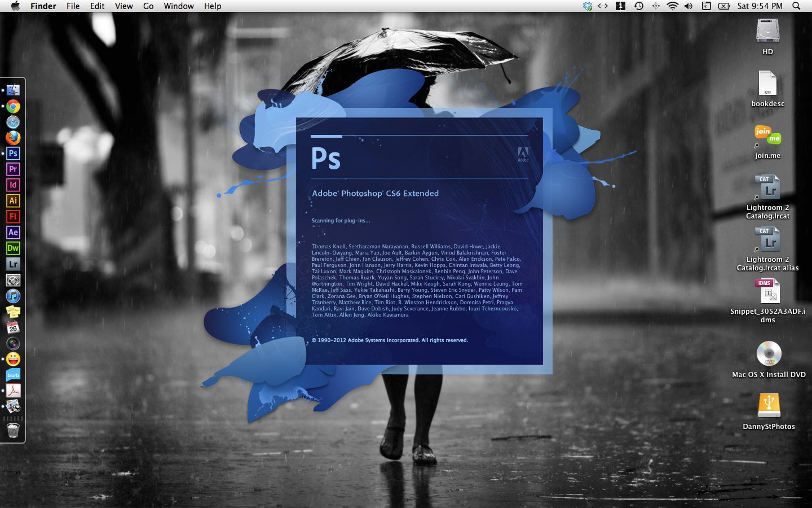Open Adobe Acrobat from the dock
The height and width of the screenshot is (508, 812).
coord(13,391)
